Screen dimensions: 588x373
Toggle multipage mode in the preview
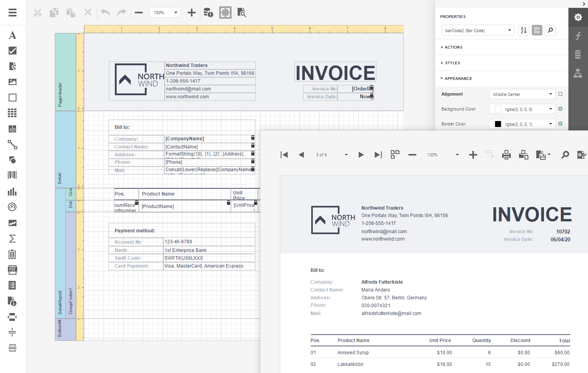click(x=395, y=154)
